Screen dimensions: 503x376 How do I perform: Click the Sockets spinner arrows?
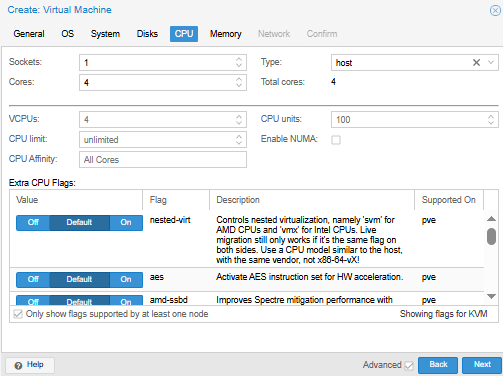coord(239,62)
